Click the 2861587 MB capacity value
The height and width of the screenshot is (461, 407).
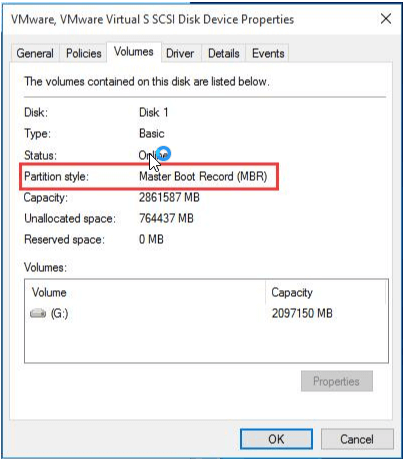[169, 197]
